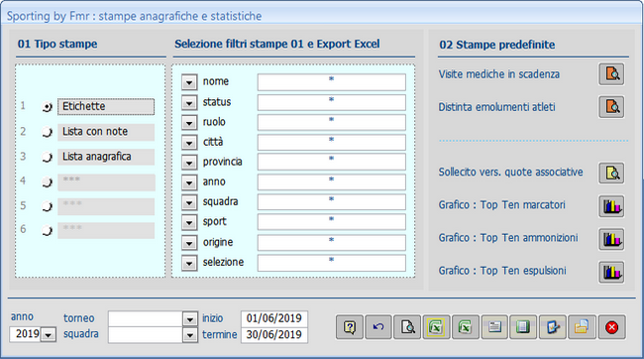This screenshot has height=359, width=644.
Task: Open the anno 2019 year dropdown
Action: tap(49, 335)
